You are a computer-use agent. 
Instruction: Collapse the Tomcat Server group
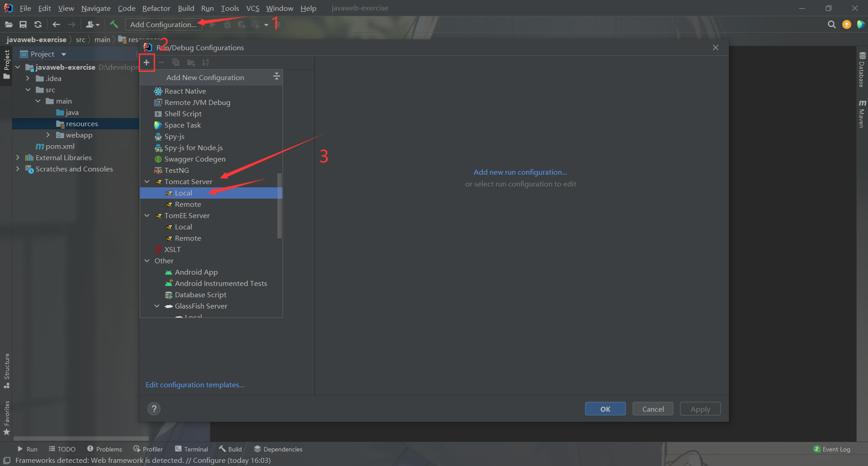(147, 181)
